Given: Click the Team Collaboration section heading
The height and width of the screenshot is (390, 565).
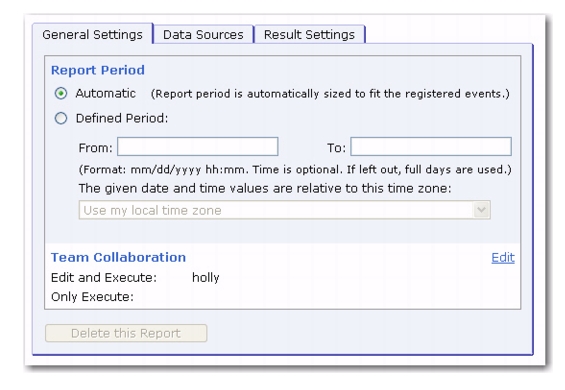Looking at the screenshot, I should (x=118, y=257).
